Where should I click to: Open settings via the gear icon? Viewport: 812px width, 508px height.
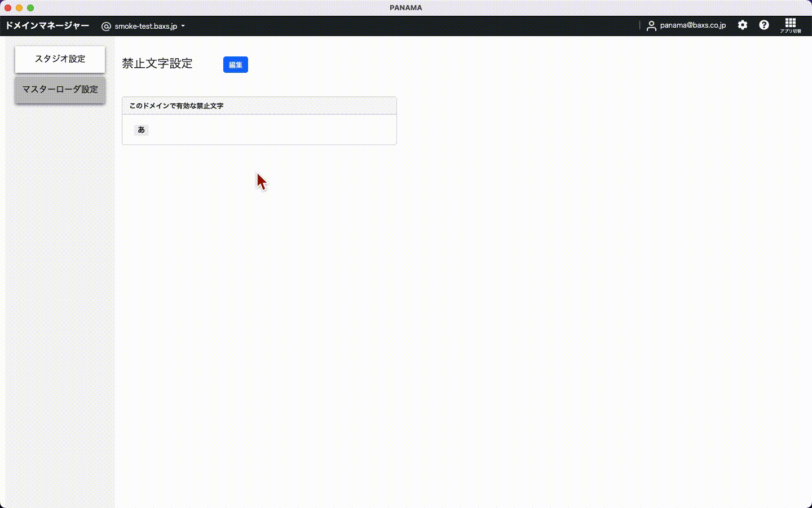743,25
